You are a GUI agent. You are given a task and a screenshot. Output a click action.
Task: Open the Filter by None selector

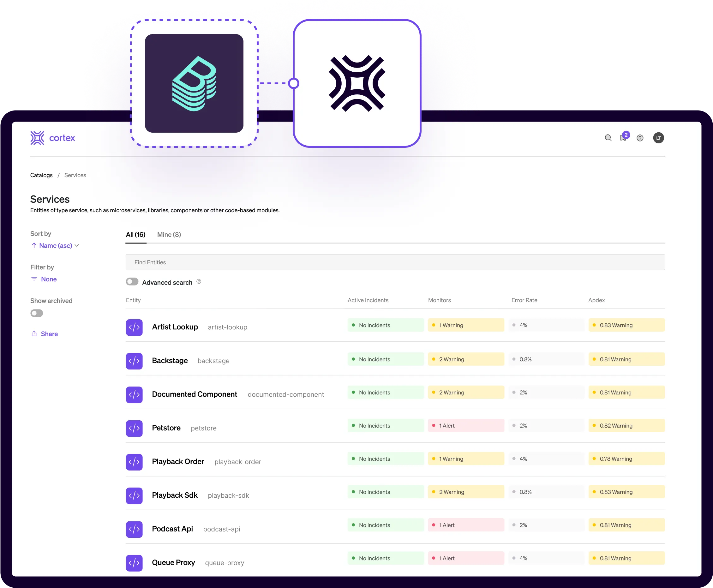pos(44,279)
